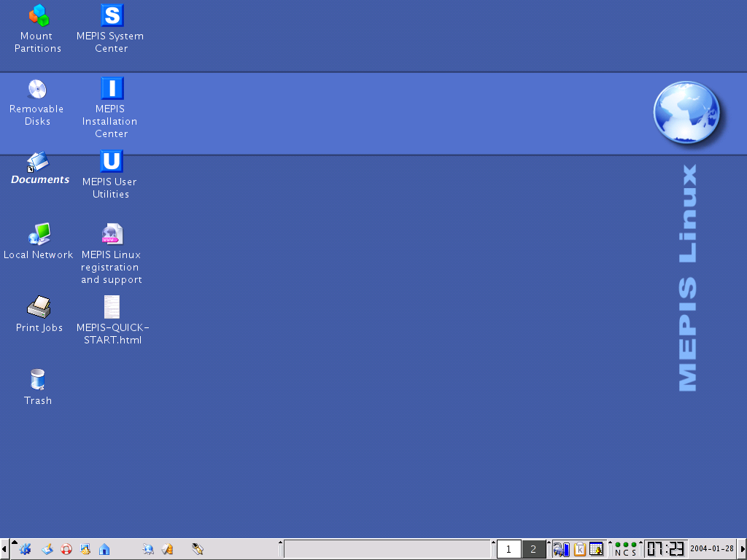Image resolution: width=747 pixels, height=560 pixels.
Task: Launch the Konqueror web browser panel icon
Action: coord(147,550)
